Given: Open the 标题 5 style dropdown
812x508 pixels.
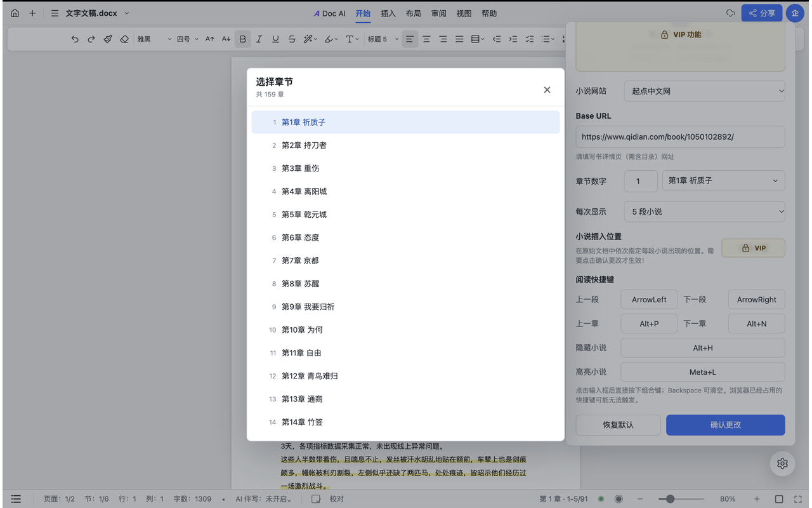Looking at the screenshot, I should (383, 39).
